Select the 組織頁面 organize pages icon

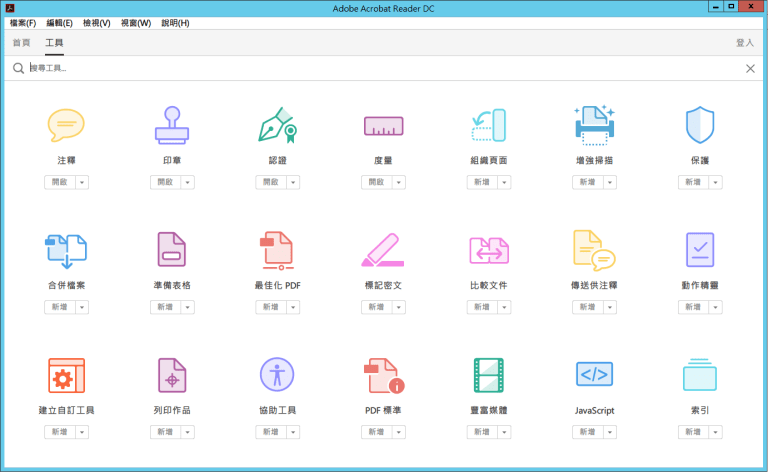(x=489, y=125)
